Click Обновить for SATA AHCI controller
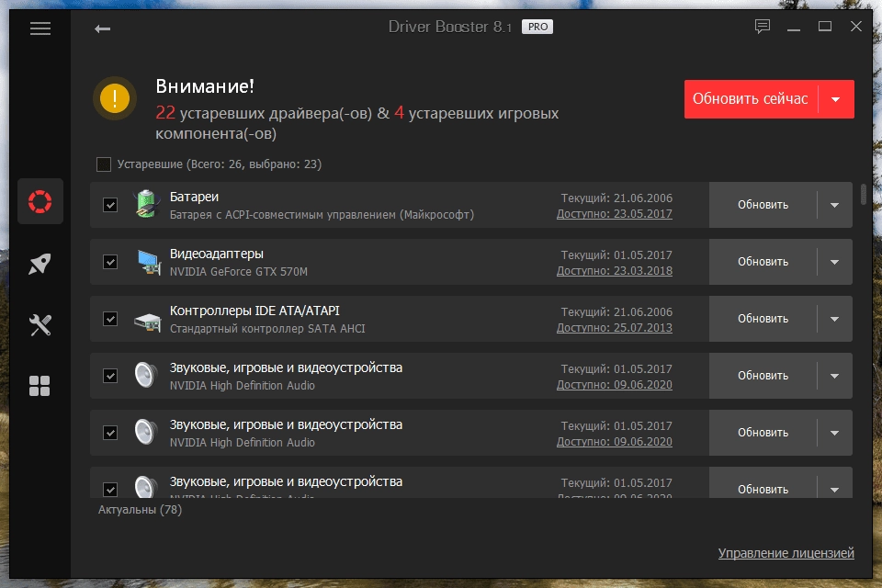 [x=763, y=319]
